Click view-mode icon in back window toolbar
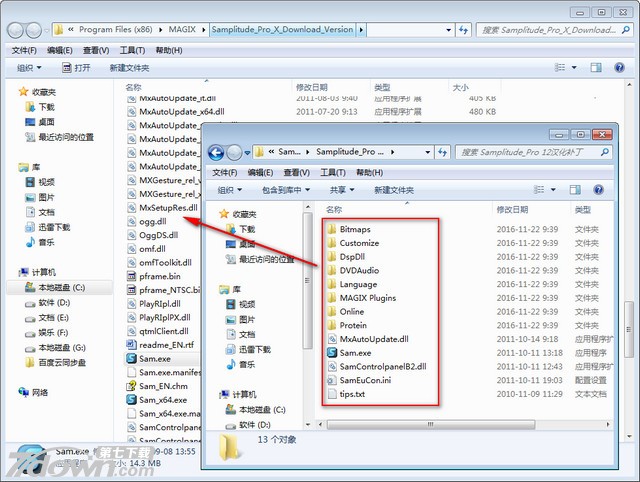 [x=560, y=67]
